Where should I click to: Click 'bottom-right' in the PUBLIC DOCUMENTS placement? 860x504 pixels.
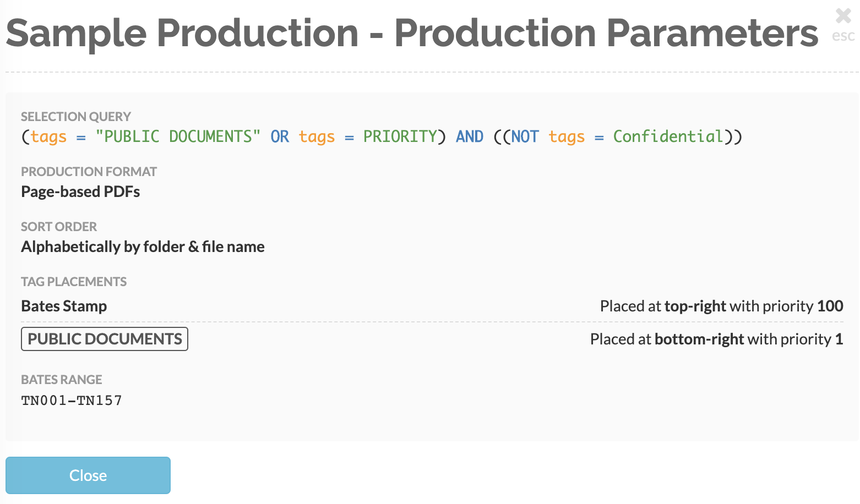pyautogui.click(x=699, y=339)
